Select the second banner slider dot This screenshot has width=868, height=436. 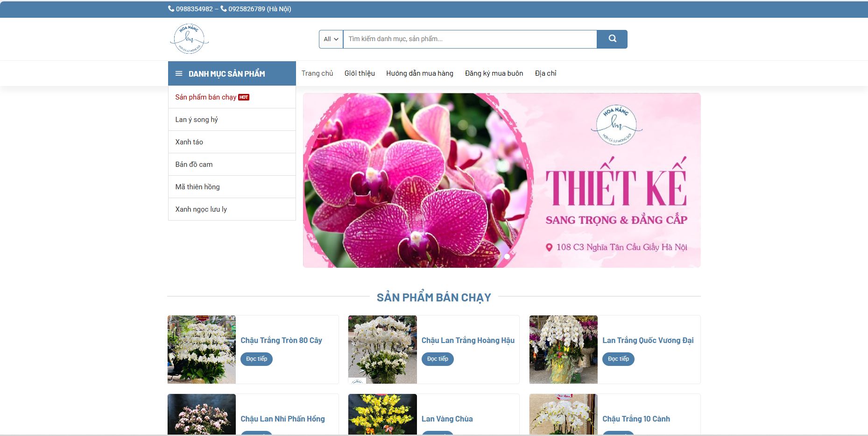(507, 257)
